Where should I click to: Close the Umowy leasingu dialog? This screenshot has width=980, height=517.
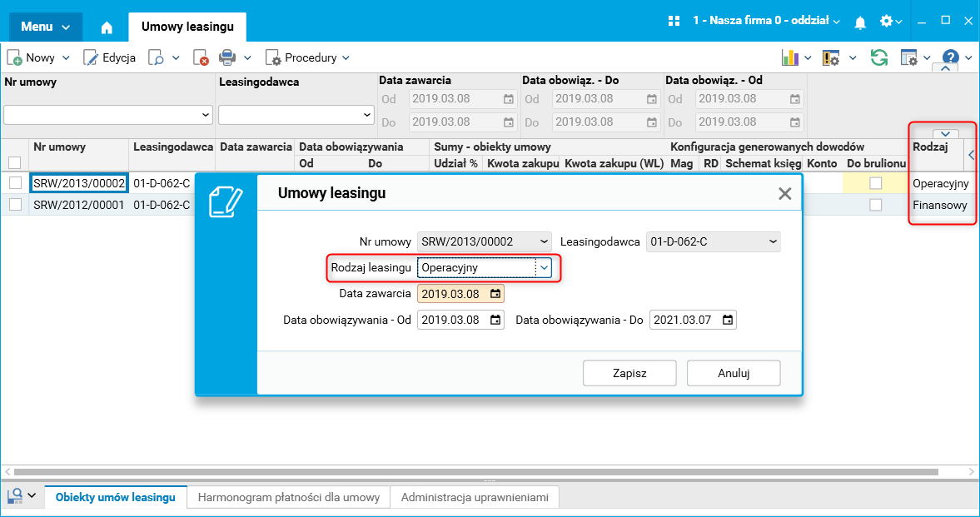(785, 194)
